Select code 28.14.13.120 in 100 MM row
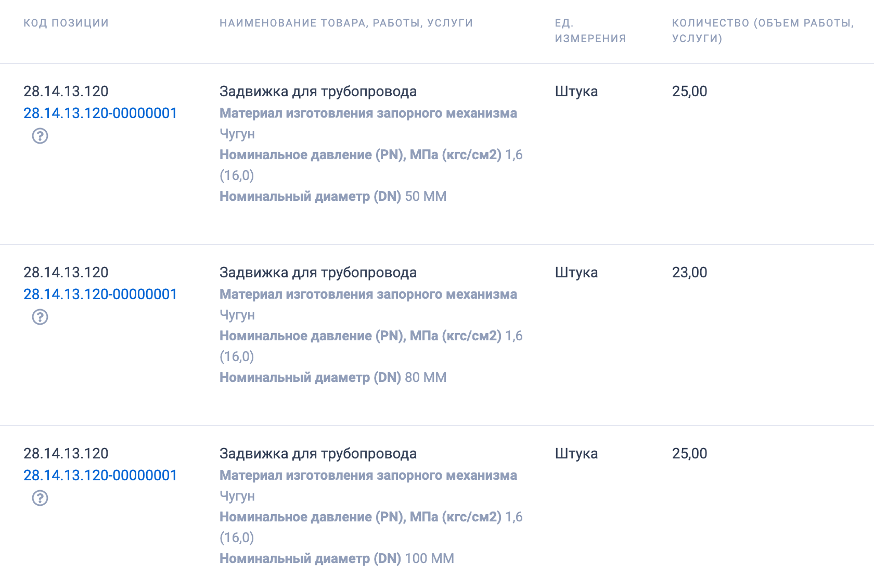 [66, 453]
